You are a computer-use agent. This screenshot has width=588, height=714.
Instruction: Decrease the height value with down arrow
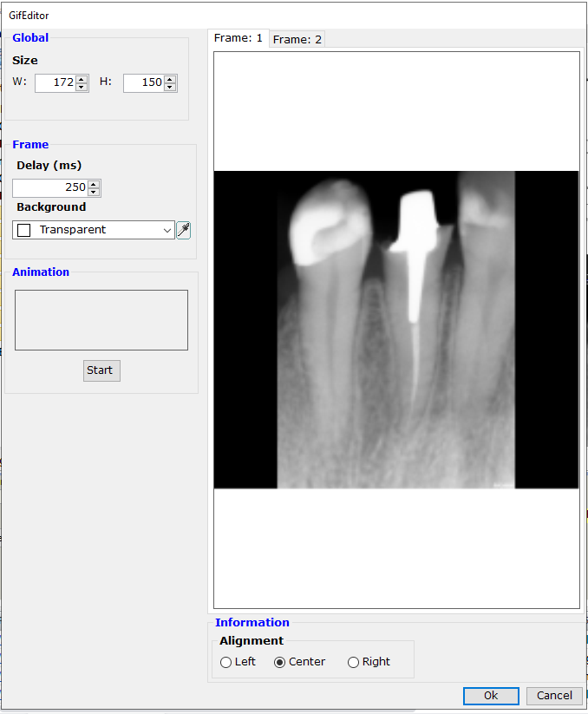[170, 87]
